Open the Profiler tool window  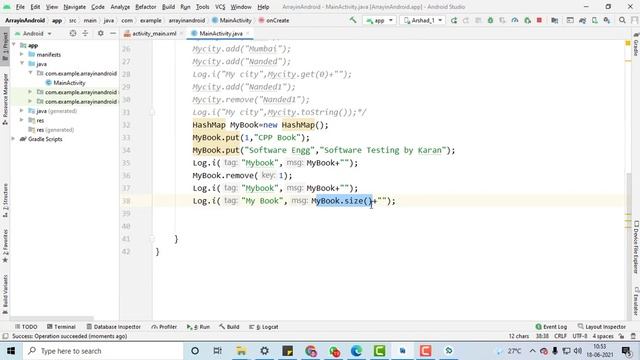tap(164, 327)
